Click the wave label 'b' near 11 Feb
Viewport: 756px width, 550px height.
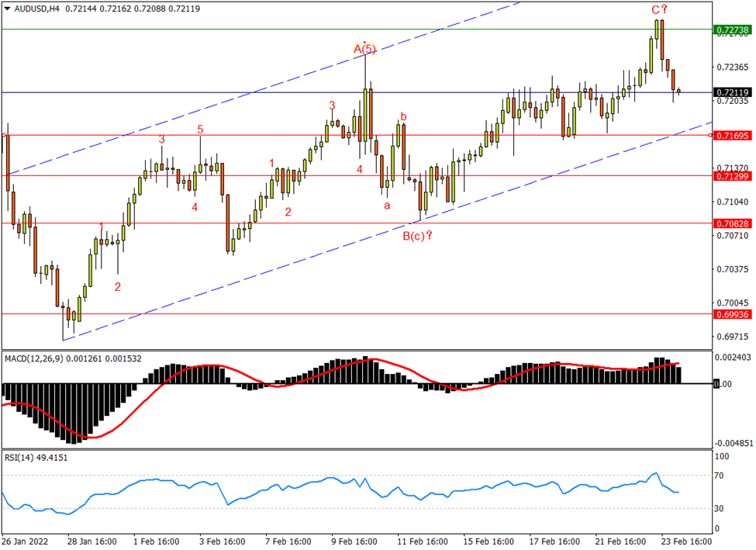(x=403, y=116)
